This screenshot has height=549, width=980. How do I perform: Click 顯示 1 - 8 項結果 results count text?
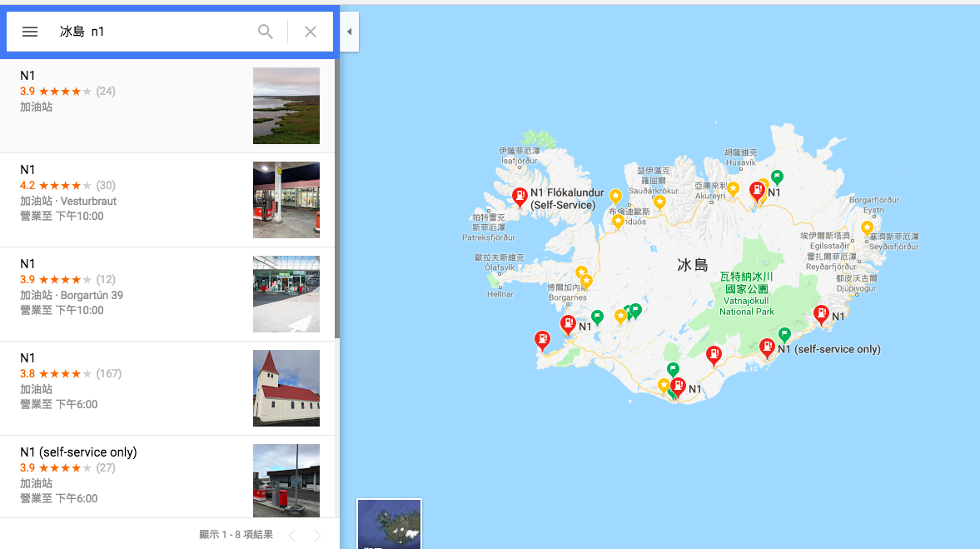click(x=236, y=535)
